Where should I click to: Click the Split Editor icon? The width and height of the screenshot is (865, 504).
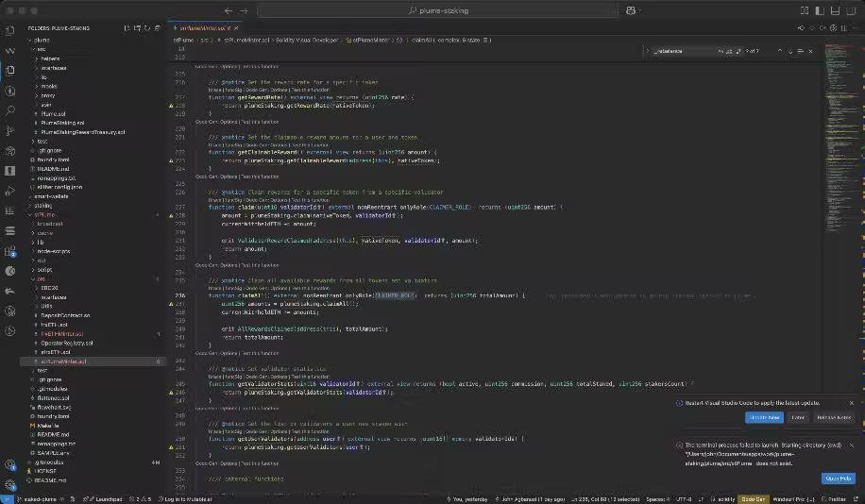coord(843,28)
